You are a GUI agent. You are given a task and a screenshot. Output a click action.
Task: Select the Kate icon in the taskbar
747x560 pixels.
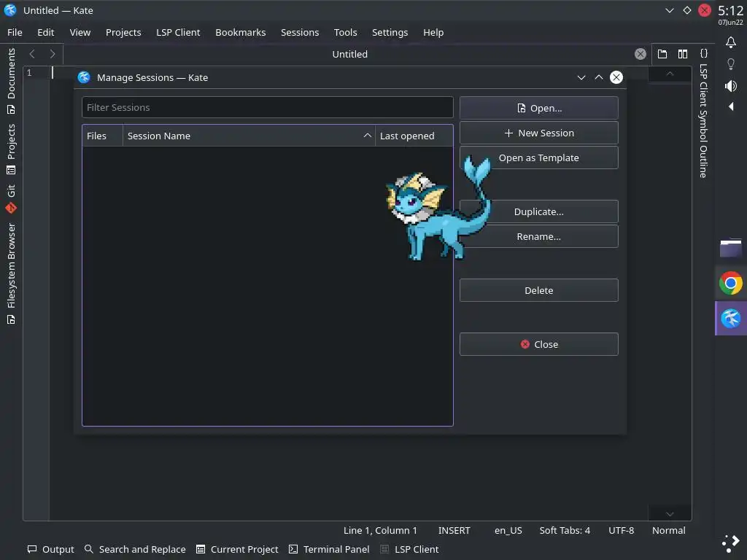click(x=731, y=319)
